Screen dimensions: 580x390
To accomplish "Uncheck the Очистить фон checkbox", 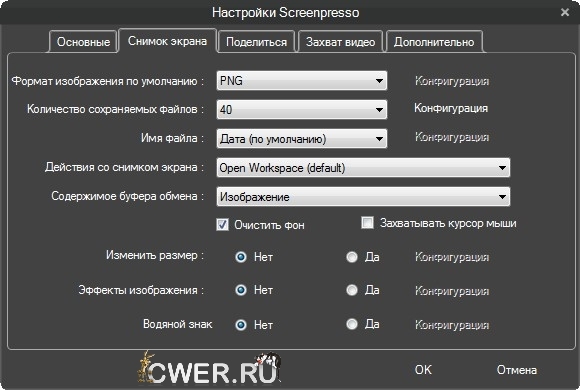I will (x=222, y=225).
